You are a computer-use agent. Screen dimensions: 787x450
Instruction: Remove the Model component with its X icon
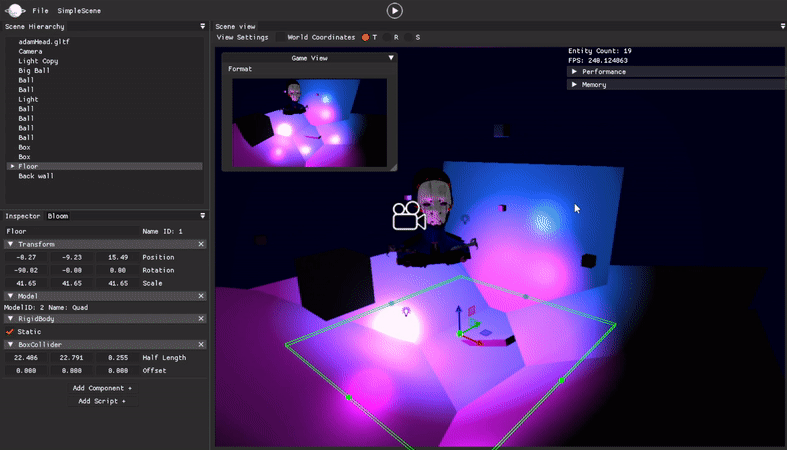pyautogui.click(x=201, y=296)
